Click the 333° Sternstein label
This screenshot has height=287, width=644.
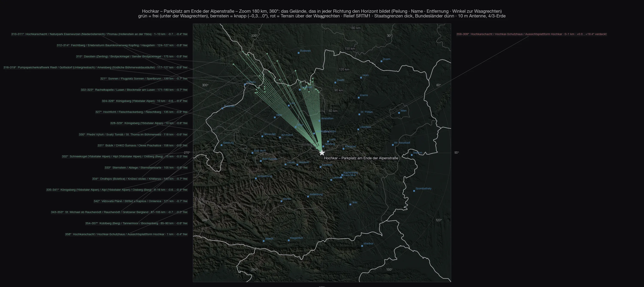pyautogui.click(x=146, y=167)
